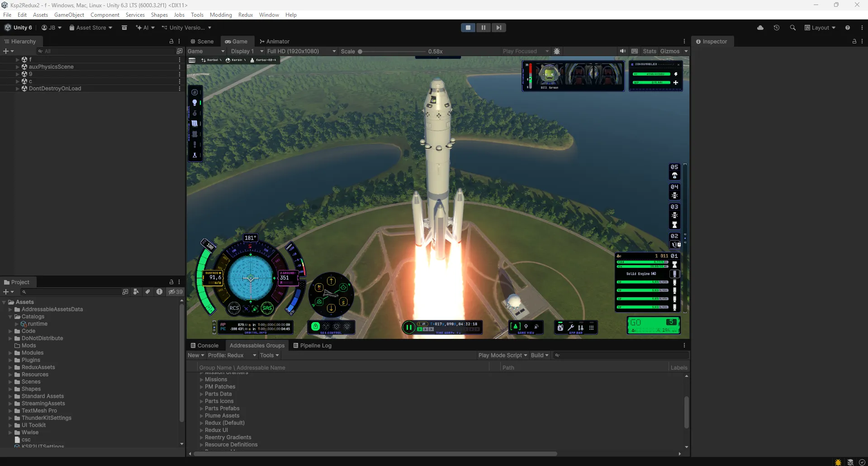
Task: Click the in-game time warp pause button
Action: [408, 327]
